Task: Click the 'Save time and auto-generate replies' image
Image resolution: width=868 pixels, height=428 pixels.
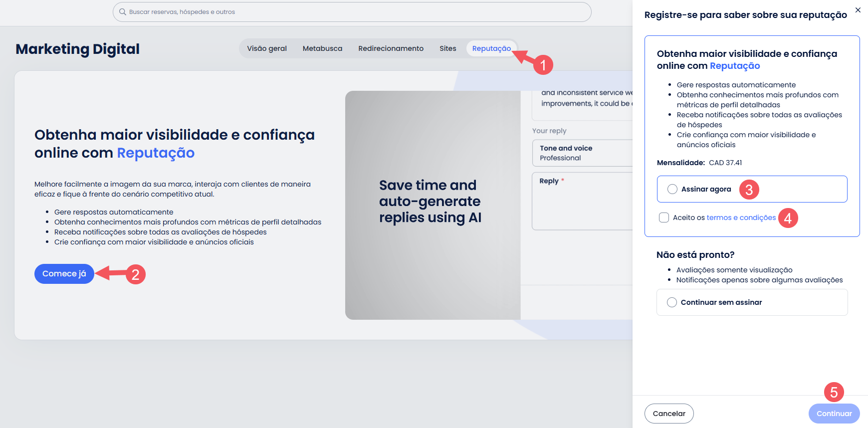Action: click(432, 205)
